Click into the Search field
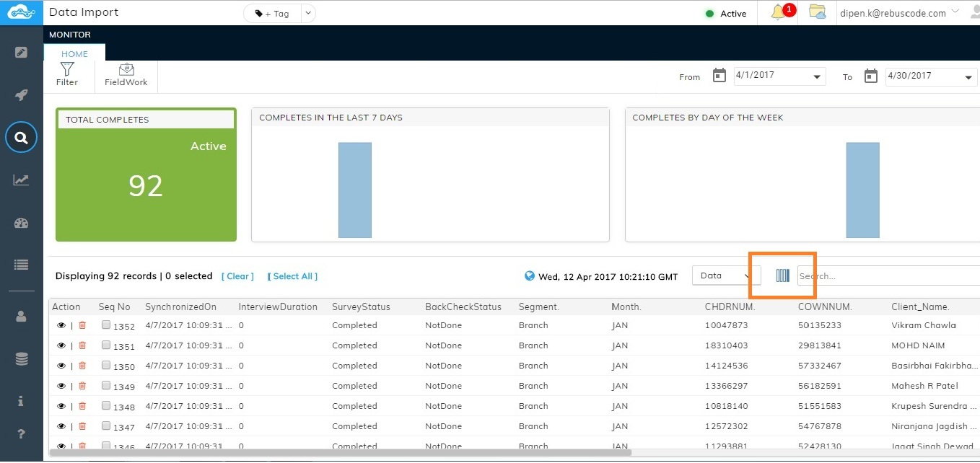980x463 pixels. click(x=888, y=275)
